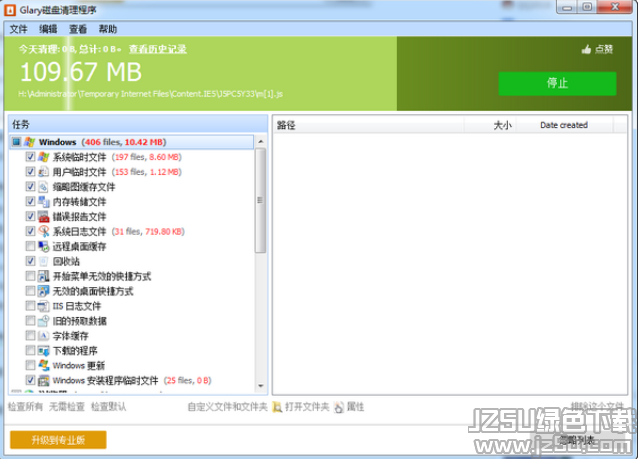
Task: Click the task list scroll up arrow
Action: 261,142
